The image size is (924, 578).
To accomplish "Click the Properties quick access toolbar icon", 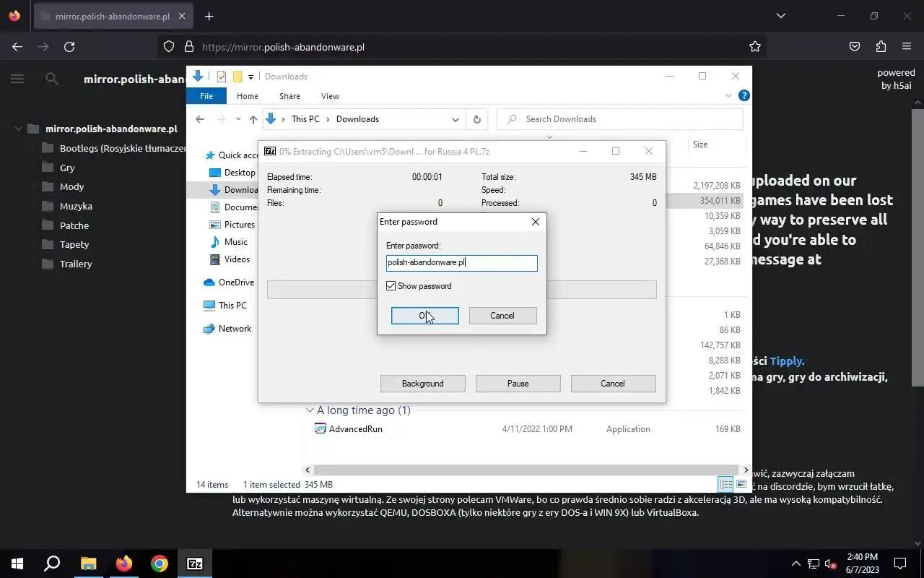I will click(x=222, y=77).
